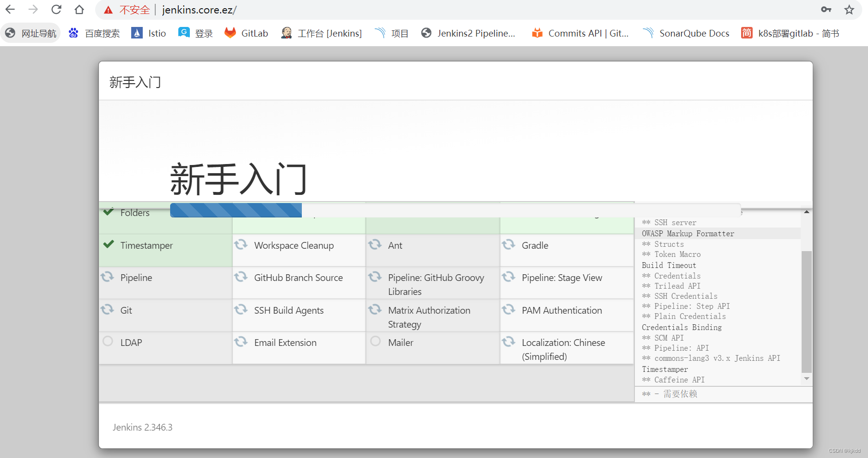Image resolution: width=868 pixels, height=458 pixels.
Task: Click the LDAP empty status circle
Action: coord(108,341)
